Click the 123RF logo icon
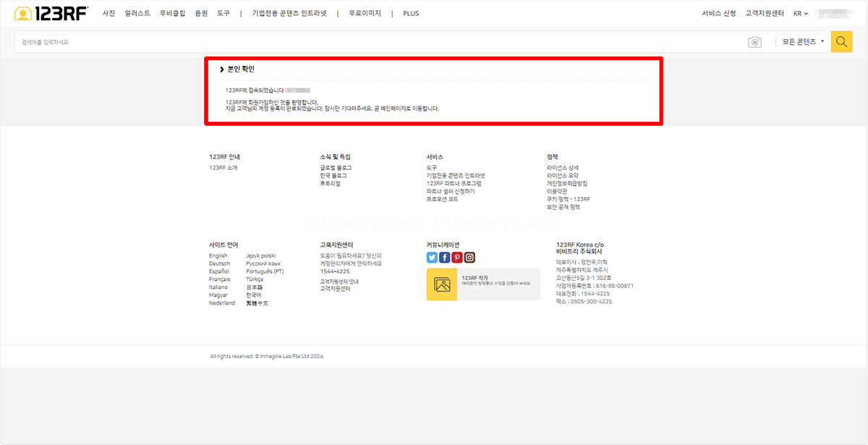The image size is (868, 445). [51, 13]
